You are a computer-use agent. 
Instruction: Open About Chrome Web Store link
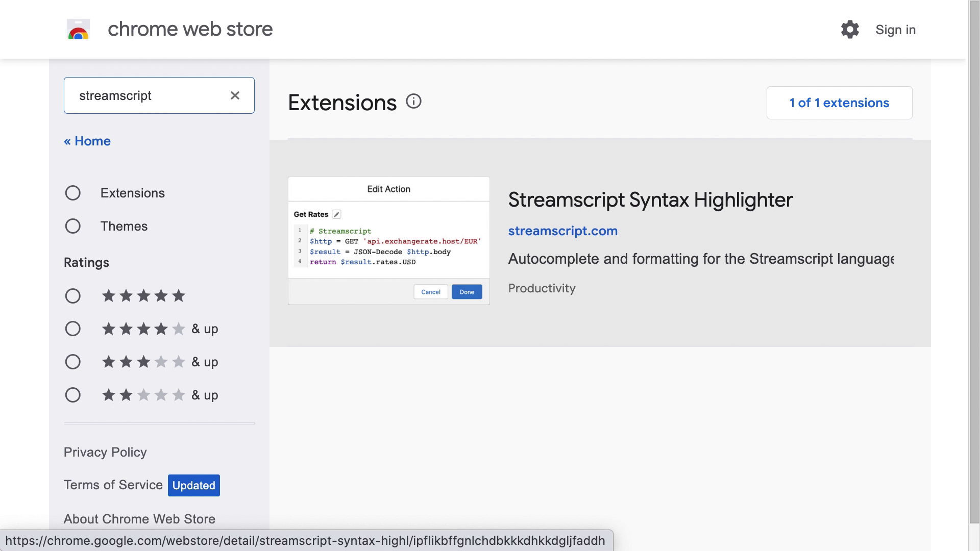coord(139,519)
